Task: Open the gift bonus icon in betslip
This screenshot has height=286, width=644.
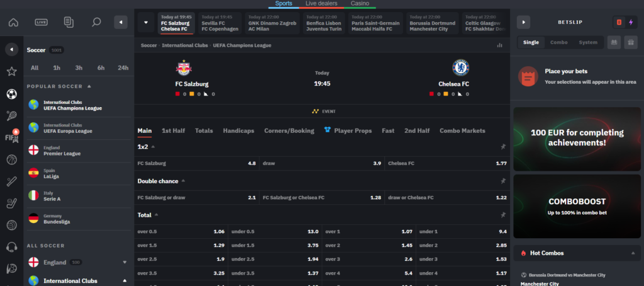Action: [631, 42]
